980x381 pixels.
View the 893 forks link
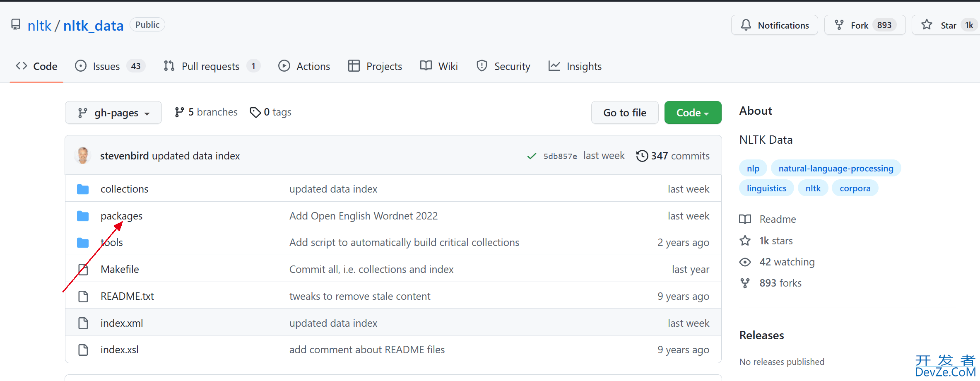(x=771, y=283)
